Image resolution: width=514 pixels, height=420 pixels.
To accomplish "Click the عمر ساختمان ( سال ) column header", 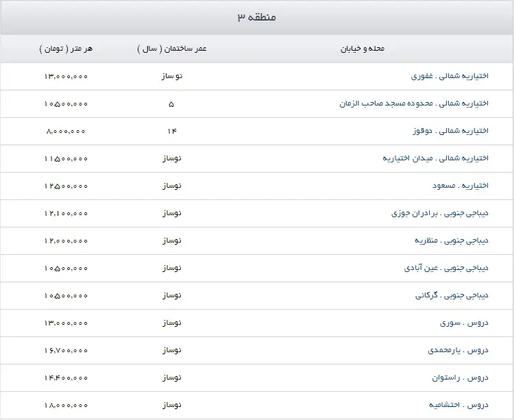I will 171,49.
